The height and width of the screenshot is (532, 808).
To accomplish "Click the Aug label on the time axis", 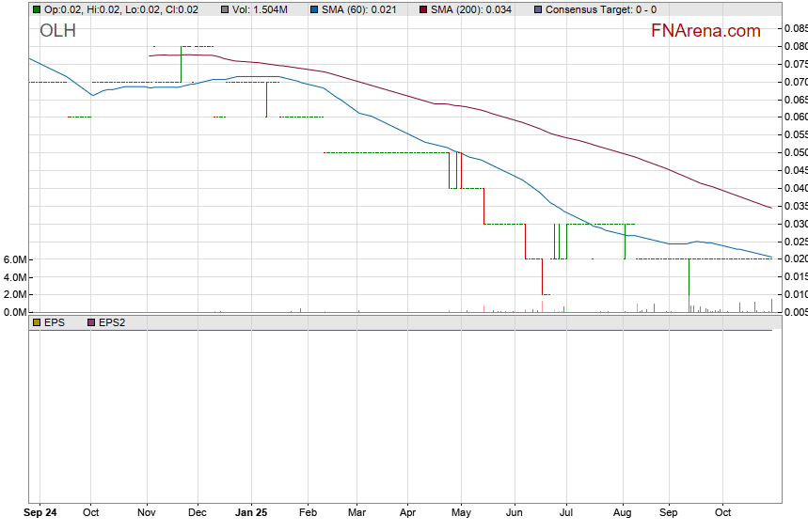I will [624, 513].
